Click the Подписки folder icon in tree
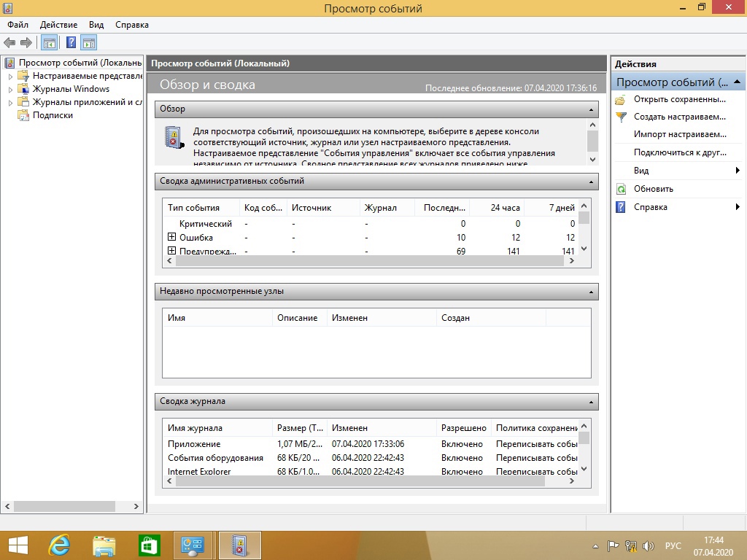 click(x=23, y=115)
